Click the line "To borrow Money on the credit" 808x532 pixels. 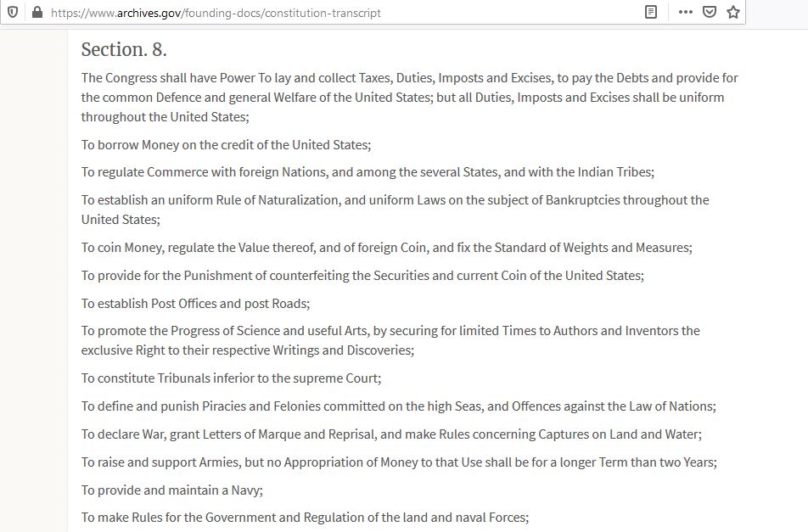[x=227, y=144]
